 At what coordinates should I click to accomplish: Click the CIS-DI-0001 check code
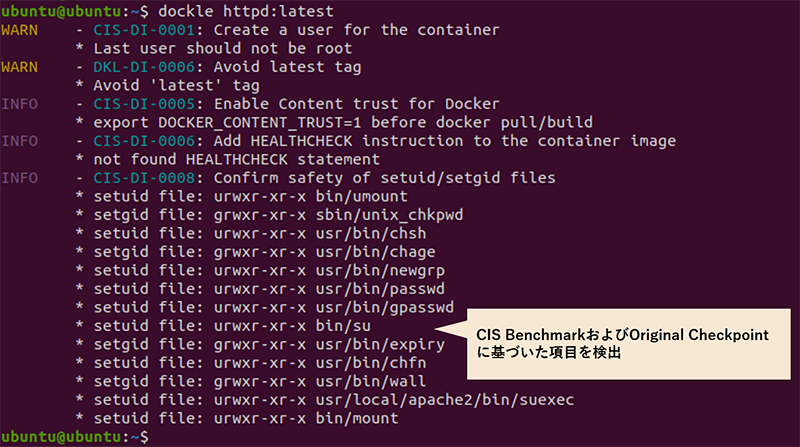pos(146,30)
